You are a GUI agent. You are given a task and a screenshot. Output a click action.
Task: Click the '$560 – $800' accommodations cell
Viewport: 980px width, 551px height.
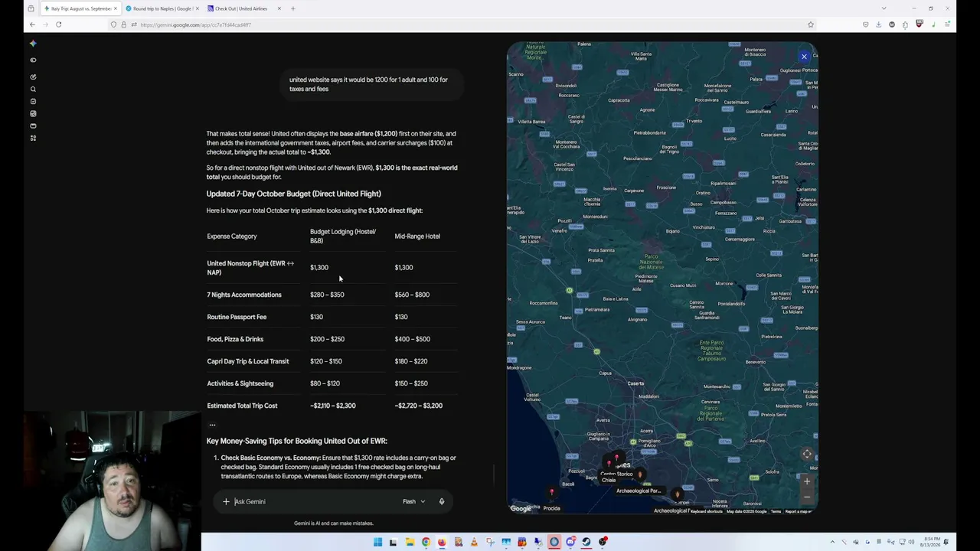tap(412, 295)
